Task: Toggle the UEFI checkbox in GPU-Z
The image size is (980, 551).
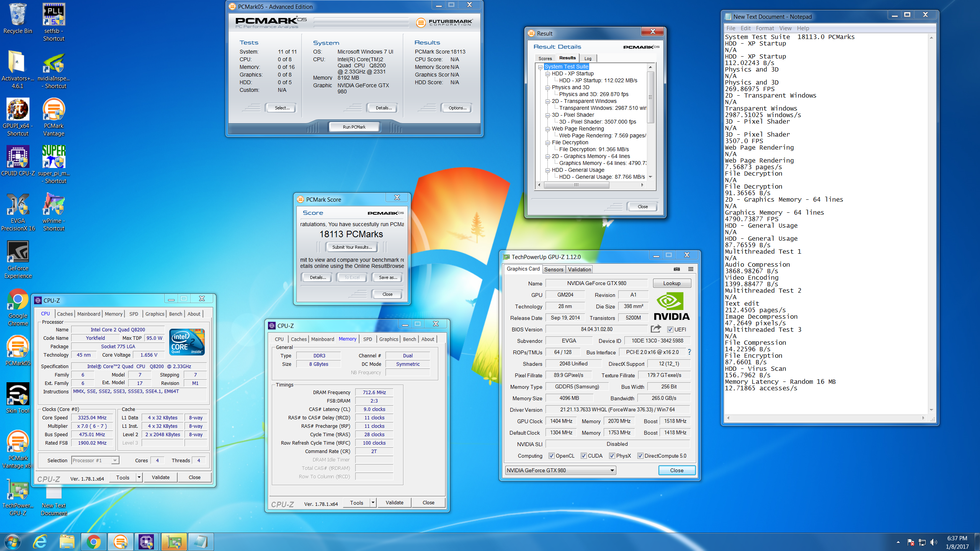Action: [x=670, y=329]
